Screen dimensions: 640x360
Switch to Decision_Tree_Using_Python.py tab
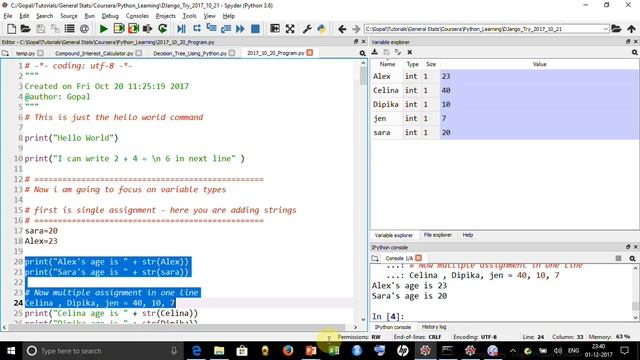[190, 53]
